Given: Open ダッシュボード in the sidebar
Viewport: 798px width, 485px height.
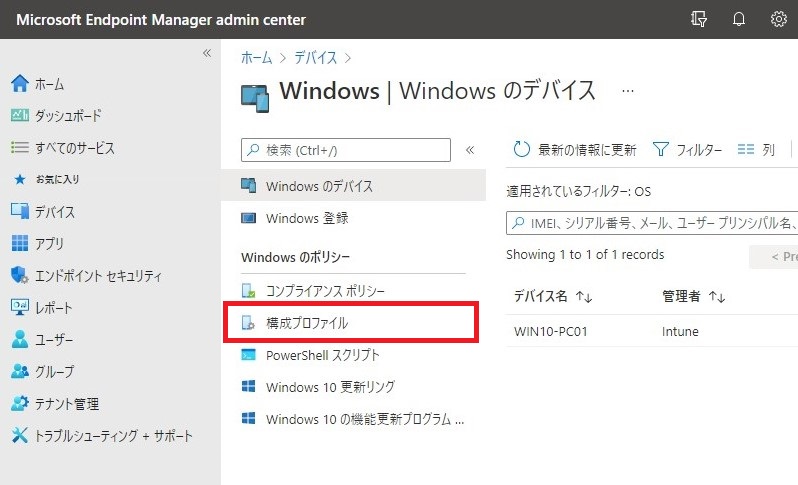Looking at the screenshot, I should click(x=68, y=116).
